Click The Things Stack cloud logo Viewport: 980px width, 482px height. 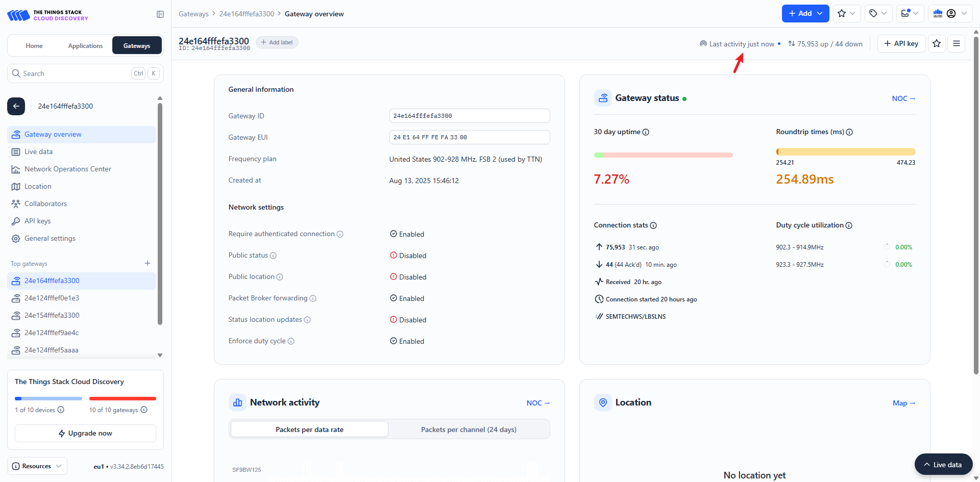47,15
